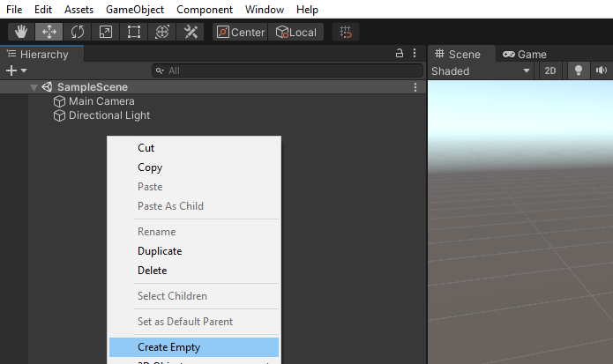Open the Window menu

(265, 10)
